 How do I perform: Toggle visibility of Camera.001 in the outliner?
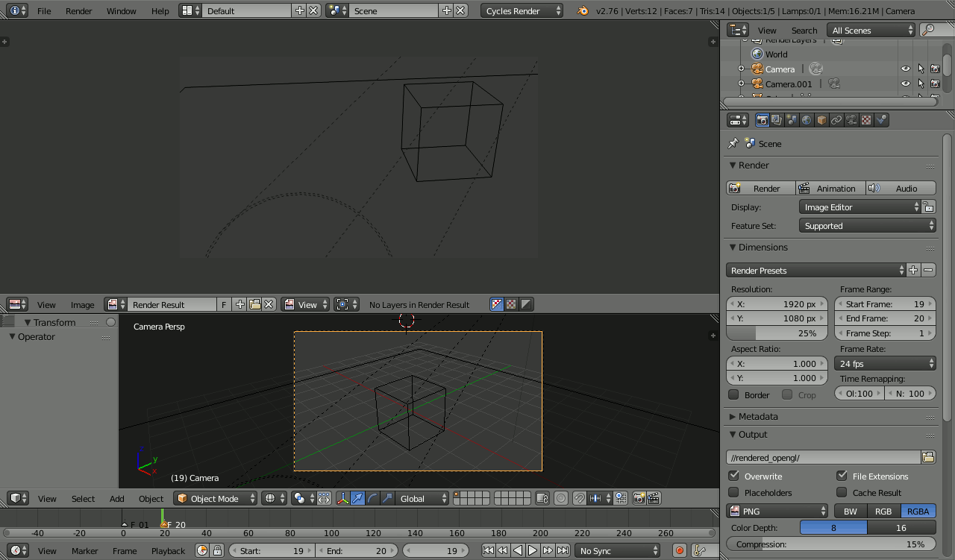click(x=905, y=84)
